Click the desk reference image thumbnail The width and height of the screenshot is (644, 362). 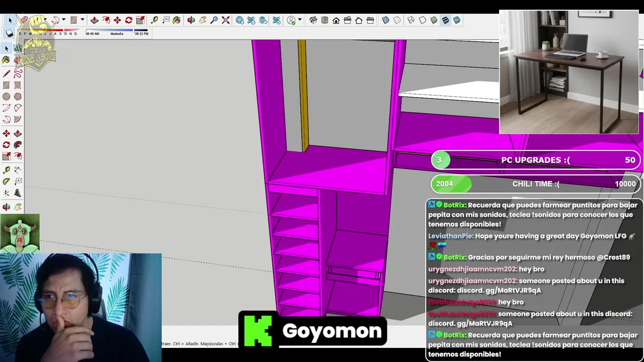click(569, 72)
